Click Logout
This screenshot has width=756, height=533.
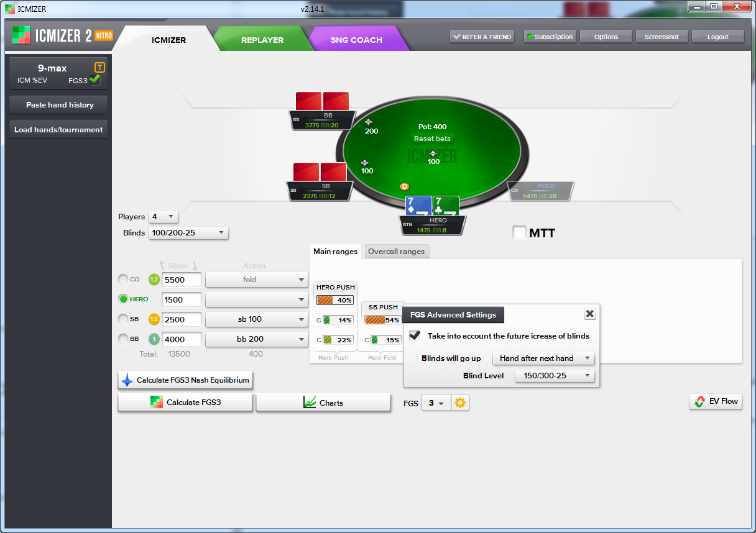(717, 37)
